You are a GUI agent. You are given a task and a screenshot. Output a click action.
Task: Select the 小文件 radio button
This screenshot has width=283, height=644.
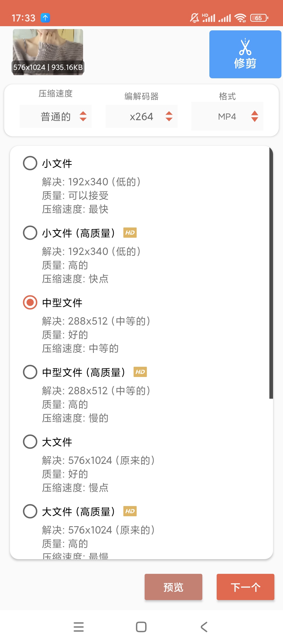30,163
